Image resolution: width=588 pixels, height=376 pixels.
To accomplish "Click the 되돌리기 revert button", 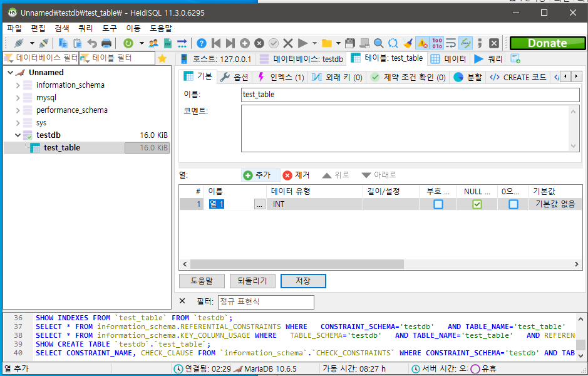I will pyautogui.click(x=252, y=281).
